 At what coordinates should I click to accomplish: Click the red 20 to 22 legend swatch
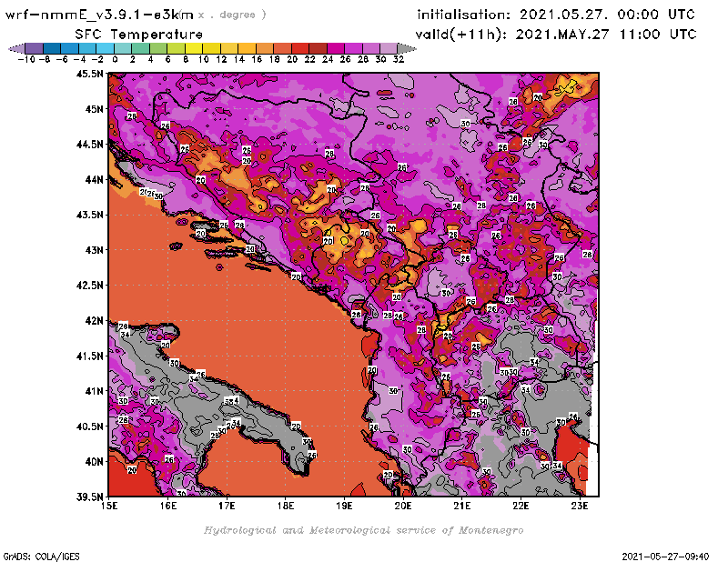point(300,48)
